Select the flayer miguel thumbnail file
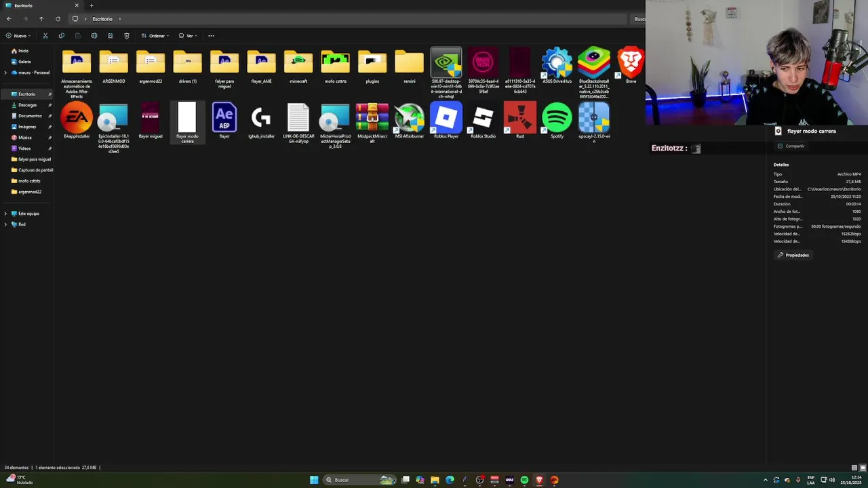Viewport: 868px width, 488px height. click(x=151, y=121)
